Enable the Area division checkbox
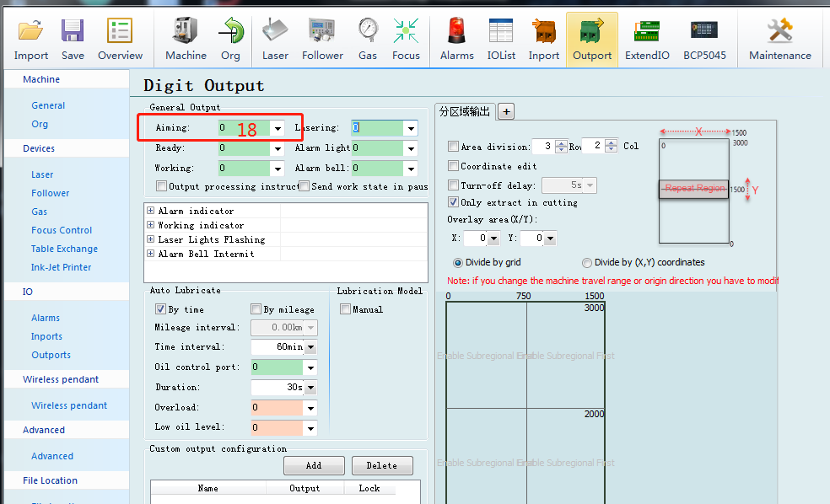Viewport: 830px width, 504px height. [x=454, y=147]
